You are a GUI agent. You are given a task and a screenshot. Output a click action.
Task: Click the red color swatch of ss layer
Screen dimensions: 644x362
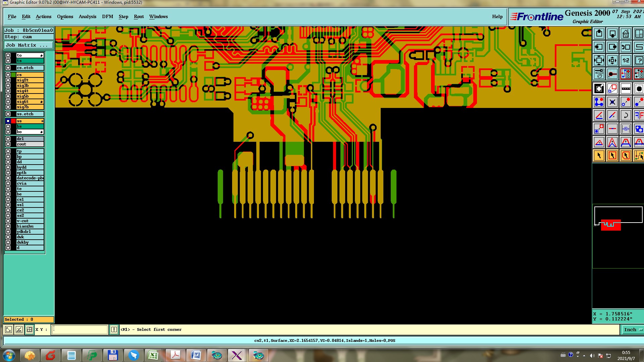coord(13,121)
